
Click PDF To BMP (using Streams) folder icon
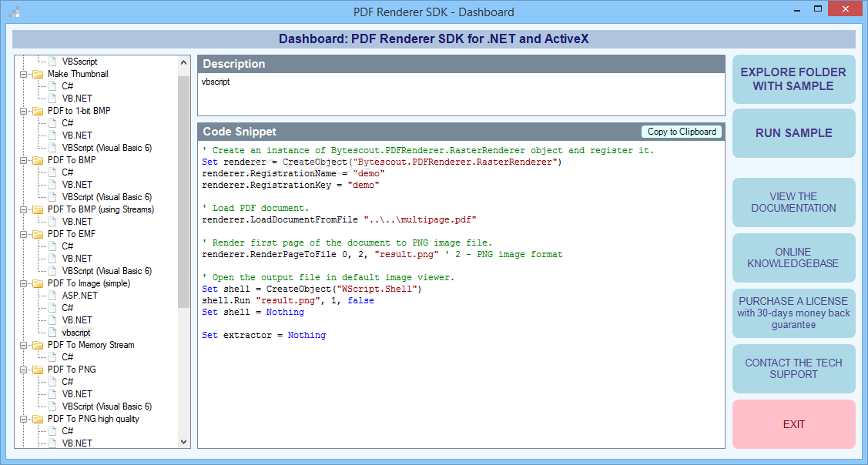38,210
